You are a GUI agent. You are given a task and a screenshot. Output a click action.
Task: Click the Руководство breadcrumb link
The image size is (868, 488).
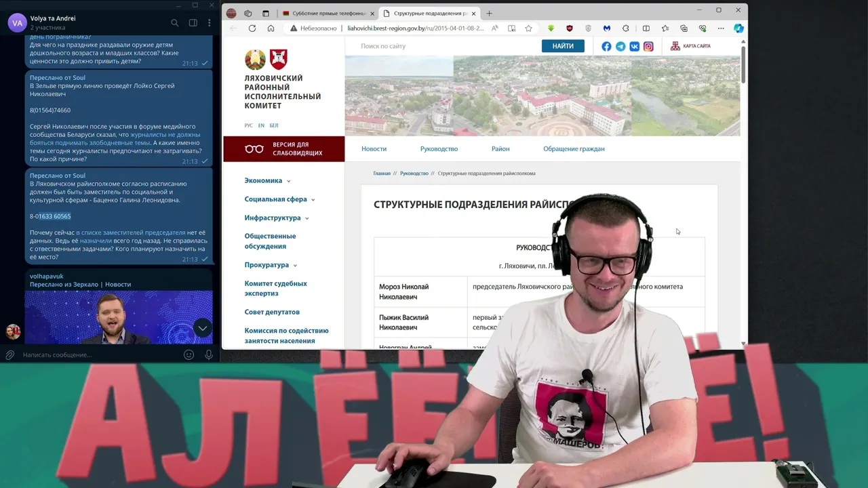point(414,174)
